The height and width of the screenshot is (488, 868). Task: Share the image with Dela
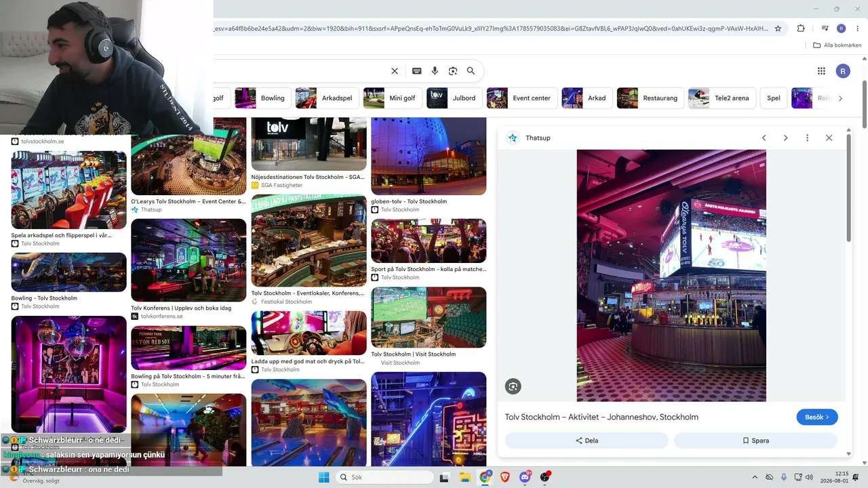(587, 441)
